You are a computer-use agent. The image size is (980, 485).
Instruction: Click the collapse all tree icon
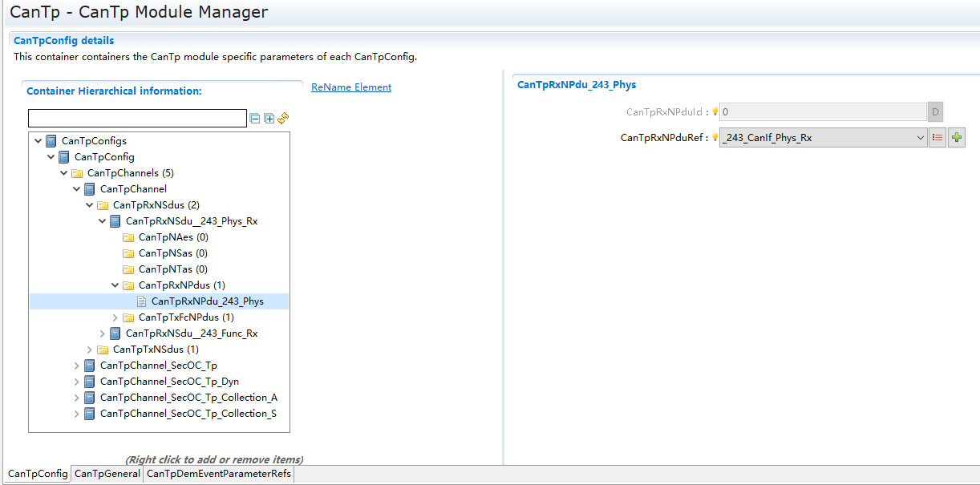tap(255, 119)
